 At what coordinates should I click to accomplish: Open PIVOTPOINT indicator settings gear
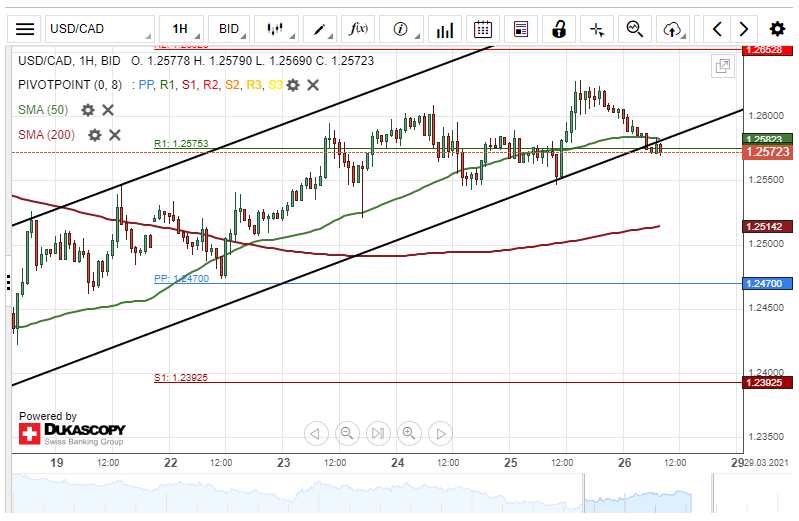pos(293,85)
